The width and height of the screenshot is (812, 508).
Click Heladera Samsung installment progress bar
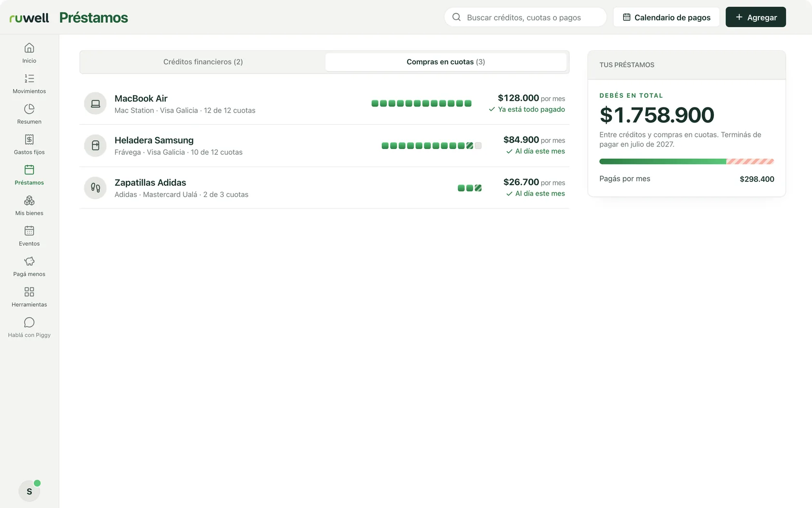pyautogui.click(x=432, y=146)
